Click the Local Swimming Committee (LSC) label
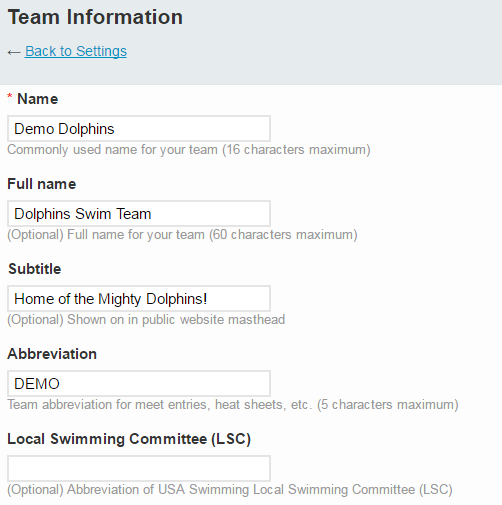502x505 pixels. coord(129,439)
